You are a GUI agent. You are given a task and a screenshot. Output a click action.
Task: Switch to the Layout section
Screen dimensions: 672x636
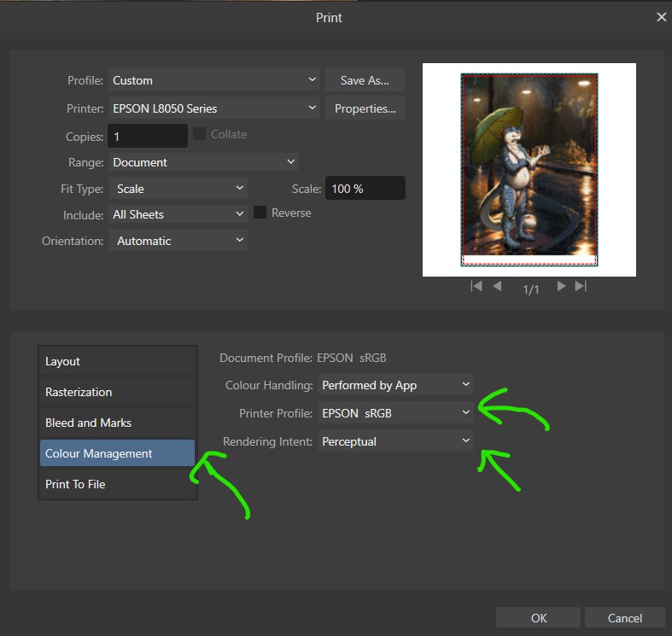coord(117,361)
